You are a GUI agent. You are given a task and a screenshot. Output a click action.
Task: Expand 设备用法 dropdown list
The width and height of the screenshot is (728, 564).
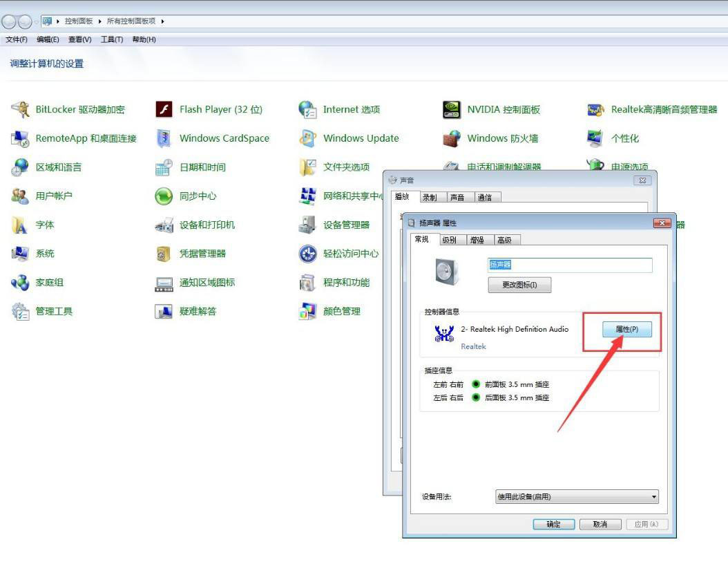pyautogui.click(x=653, y=497)
